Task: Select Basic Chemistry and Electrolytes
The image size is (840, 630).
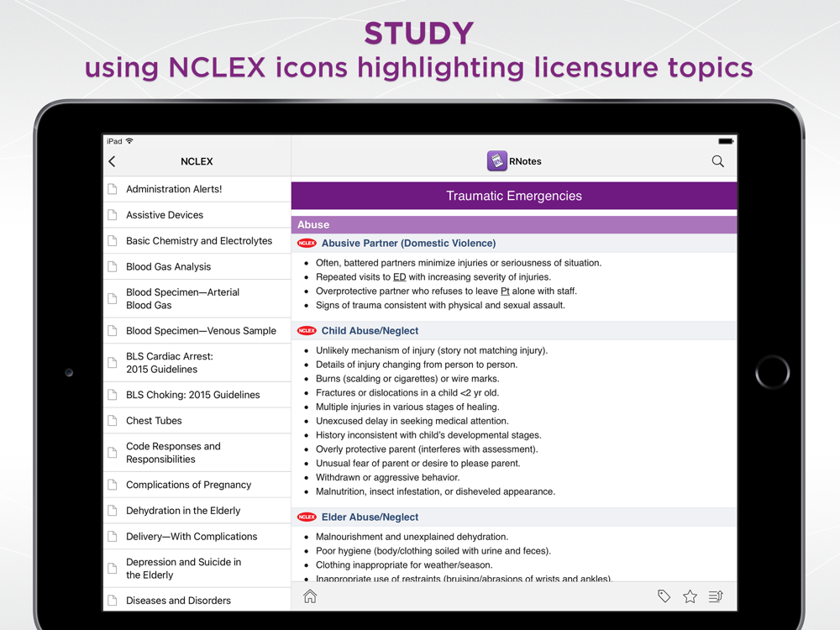Action: coord(197,240)
